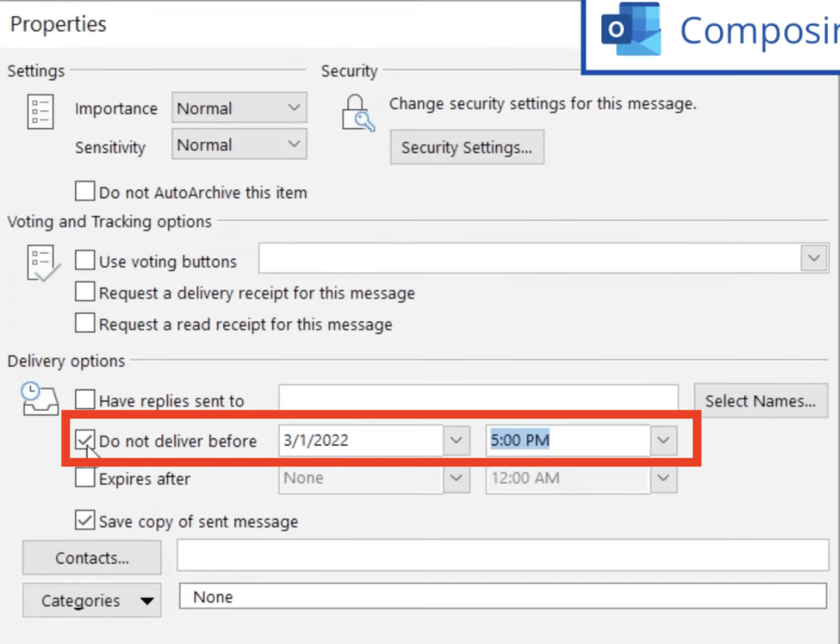Click the Security Settings button
Image resolution: width=840 pixels, height=644 pixels.
466,147
